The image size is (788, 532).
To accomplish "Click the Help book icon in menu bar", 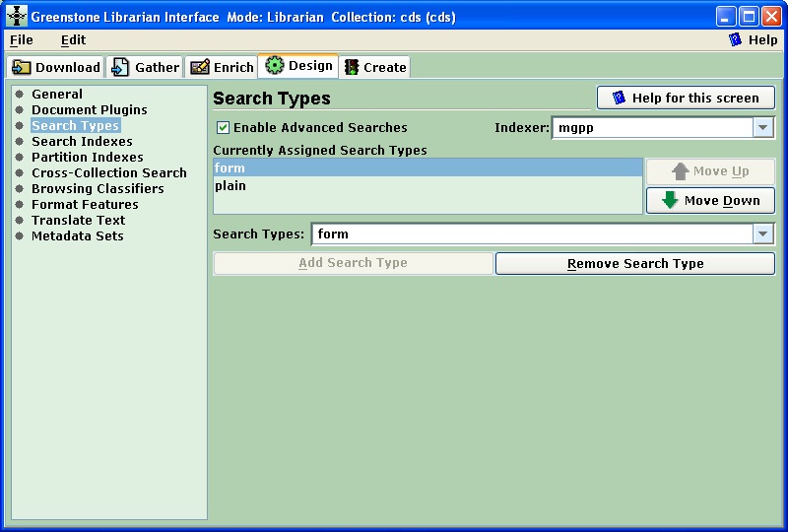I will tap(735, 40).
